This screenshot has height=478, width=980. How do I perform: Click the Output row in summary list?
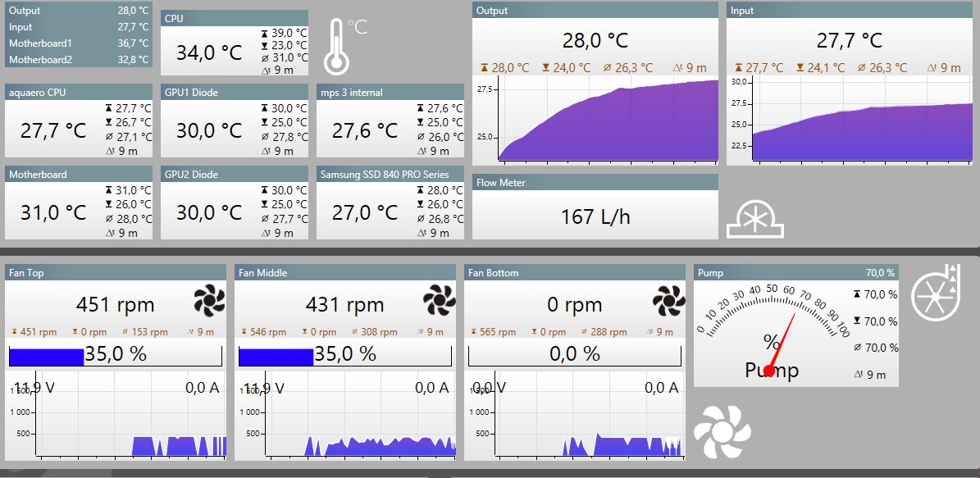point(79,11)
